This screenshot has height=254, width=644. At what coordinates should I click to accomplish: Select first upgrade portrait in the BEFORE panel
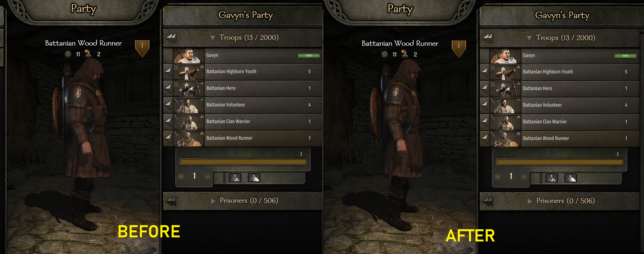[235, 178]
